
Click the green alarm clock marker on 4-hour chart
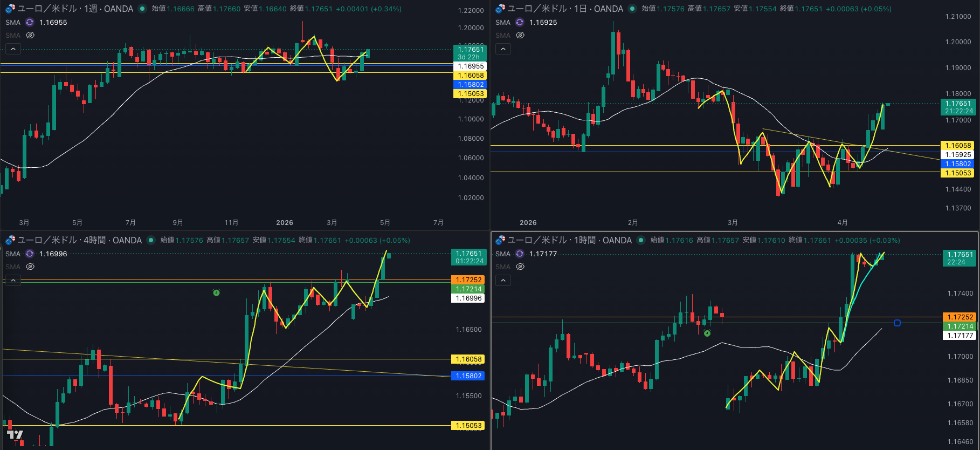216,292
